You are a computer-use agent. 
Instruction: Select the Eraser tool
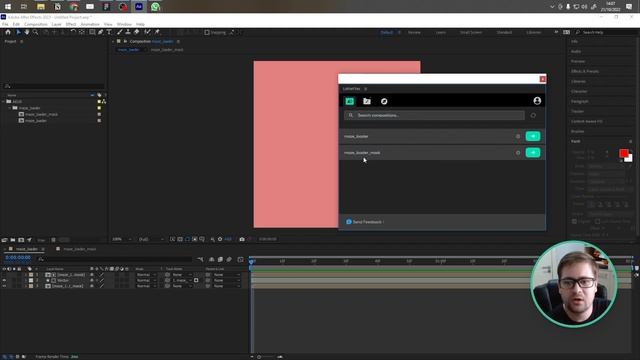pyautogui.click(x=136, y=32)
